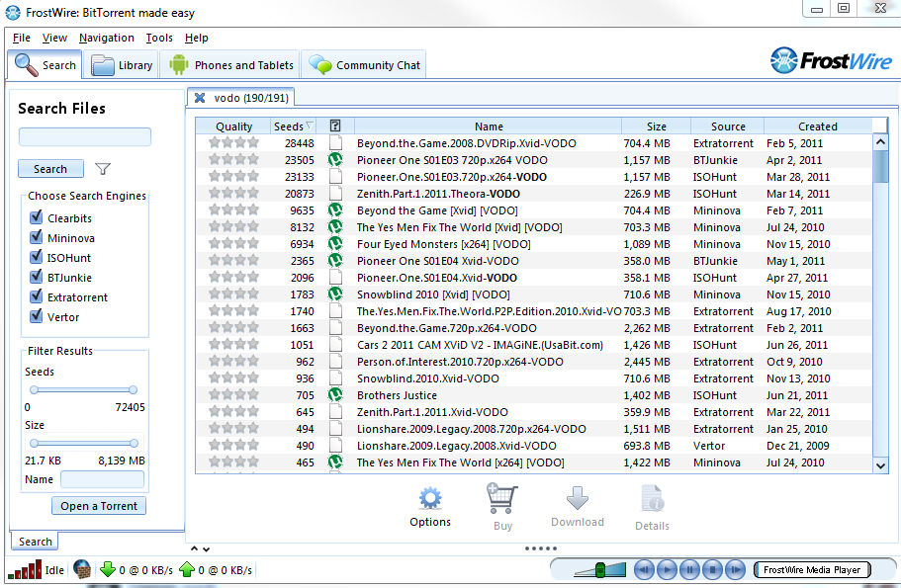Screen dimensions: 901x588
Task: Collapse panel using the small up arrow
Action: click(x=194, y=548)
